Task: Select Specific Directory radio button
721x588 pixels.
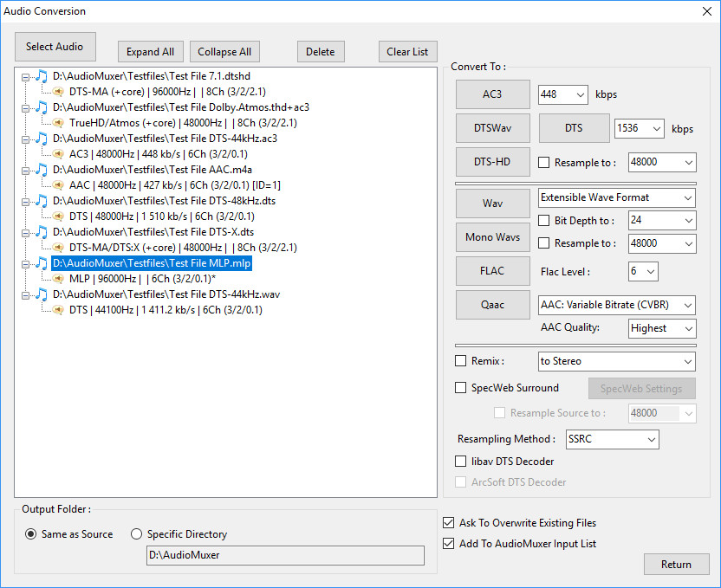Action: tap(137, 534)
